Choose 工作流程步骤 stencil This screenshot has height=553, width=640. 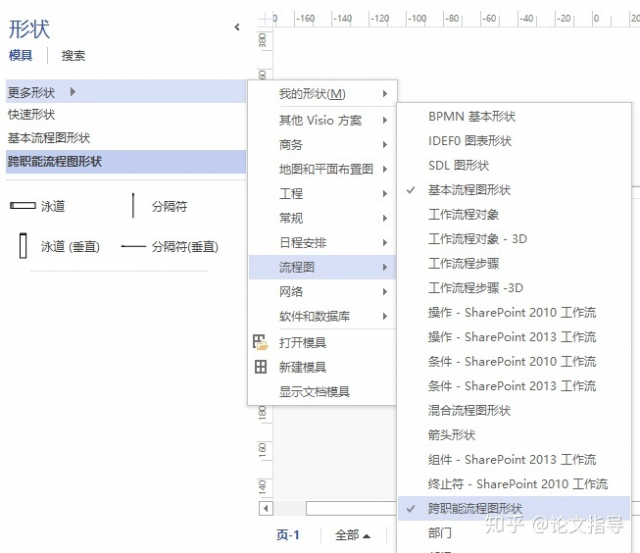[x=514, y=263]
